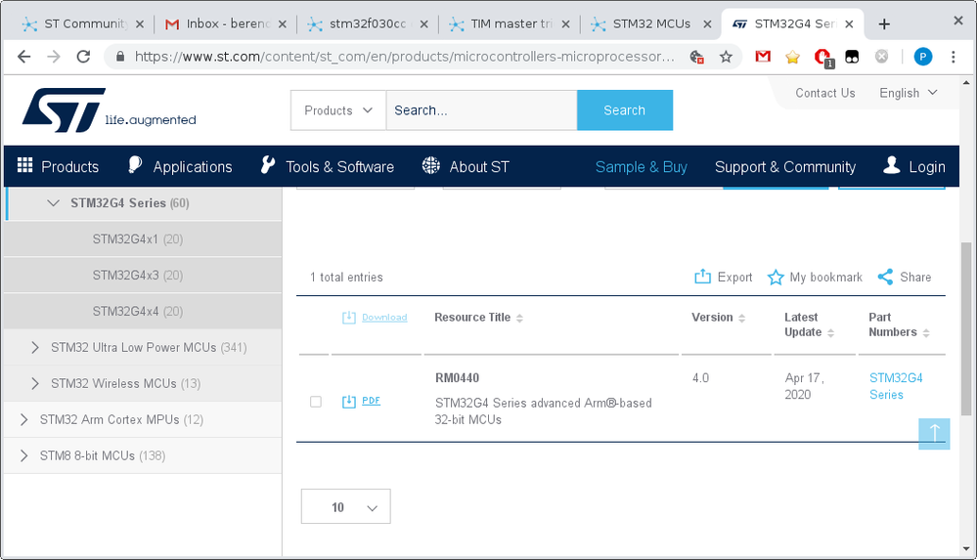This screenshot has width=977, height=560.
Task: Click the browser back arrow
Action: [x=23, y=57]
